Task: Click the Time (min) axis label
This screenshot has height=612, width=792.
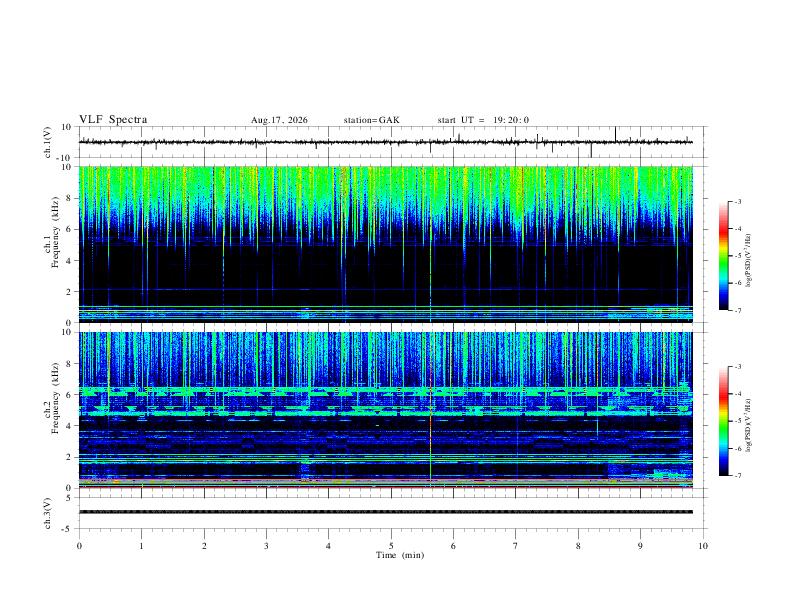Action: pyautogui.click(x=400, y=555)
